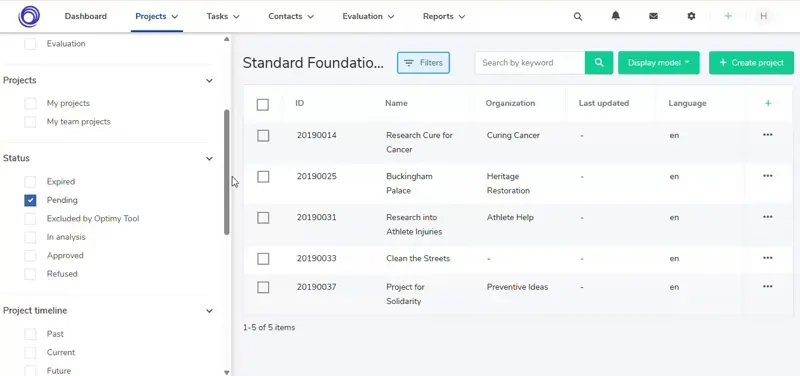Open actions menu for Project for Solidarity
The image size is (800, 376).
click(x=767, y=286)
